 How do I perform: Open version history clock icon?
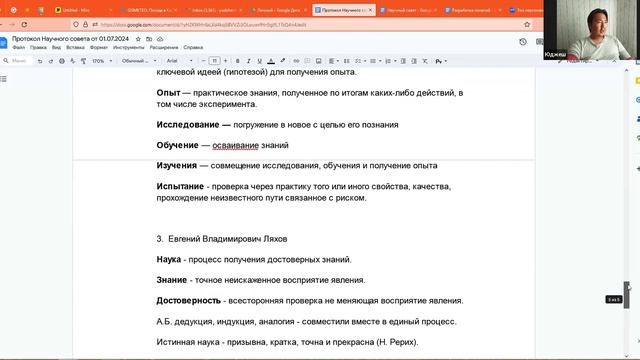tap(523, 42)
